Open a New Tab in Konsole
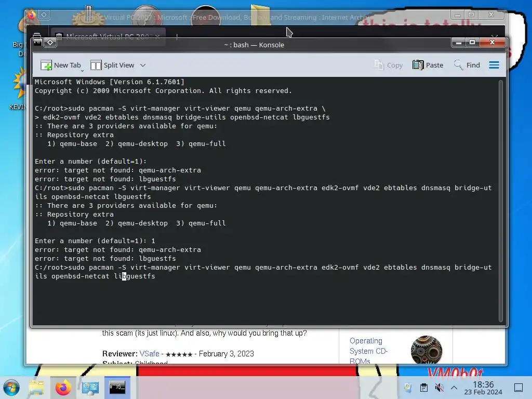Viewport: 532px width, 399px height. tap(61, 65)
